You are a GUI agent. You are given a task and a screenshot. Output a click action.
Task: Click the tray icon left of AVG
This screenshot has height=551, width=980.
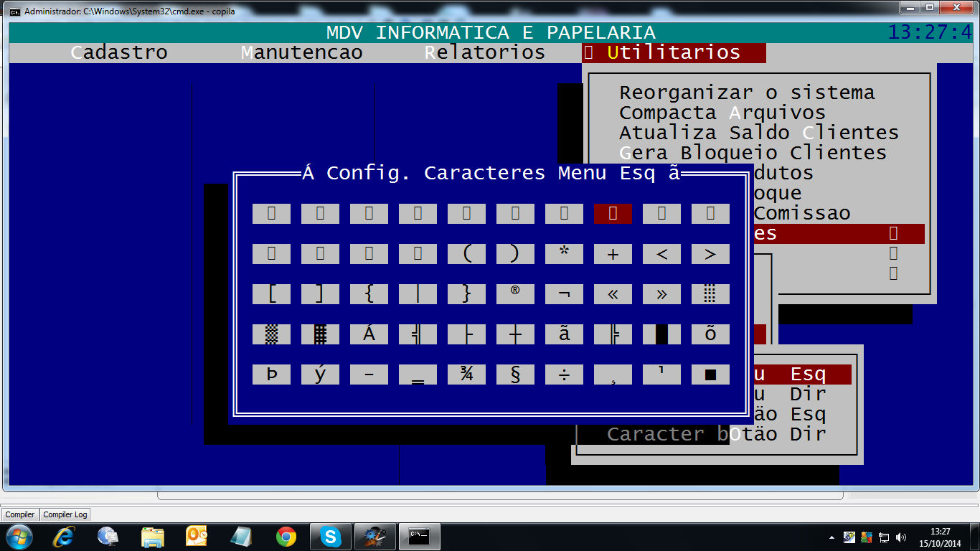coord(849,537)
